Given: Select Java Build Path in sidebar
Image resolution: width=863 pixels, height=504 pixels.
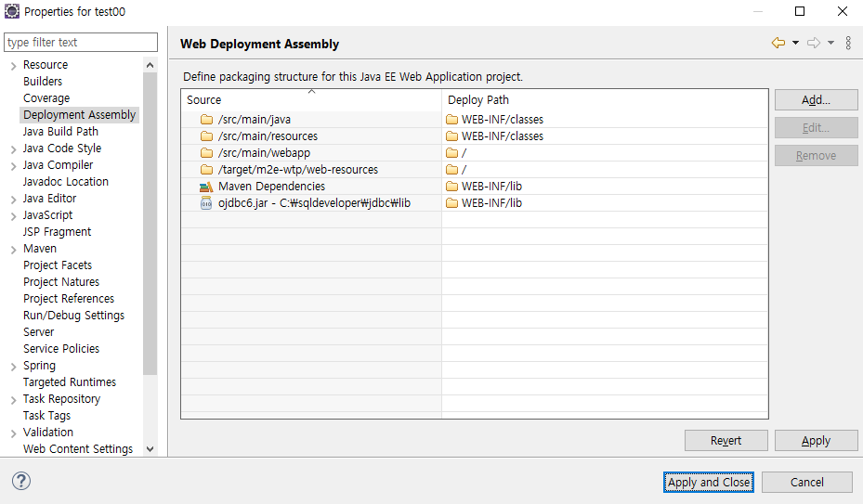Looking at the screenshot, I should pos(60,132).
